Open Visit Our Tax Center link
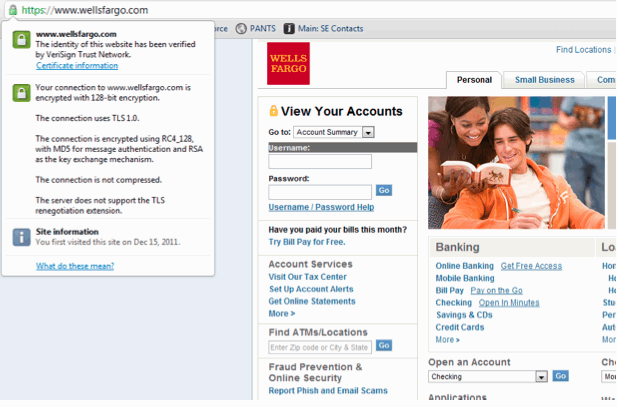 coord(308,277)
